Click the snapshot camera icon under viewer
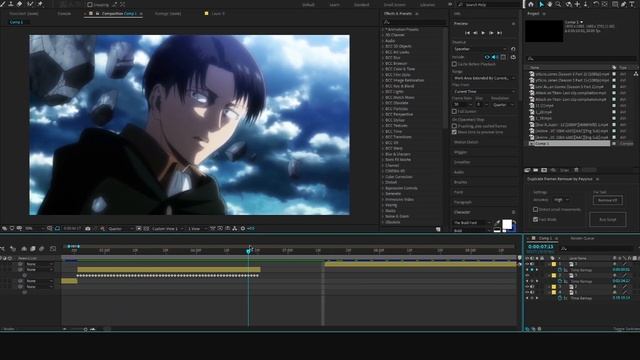 click(88, 229)
